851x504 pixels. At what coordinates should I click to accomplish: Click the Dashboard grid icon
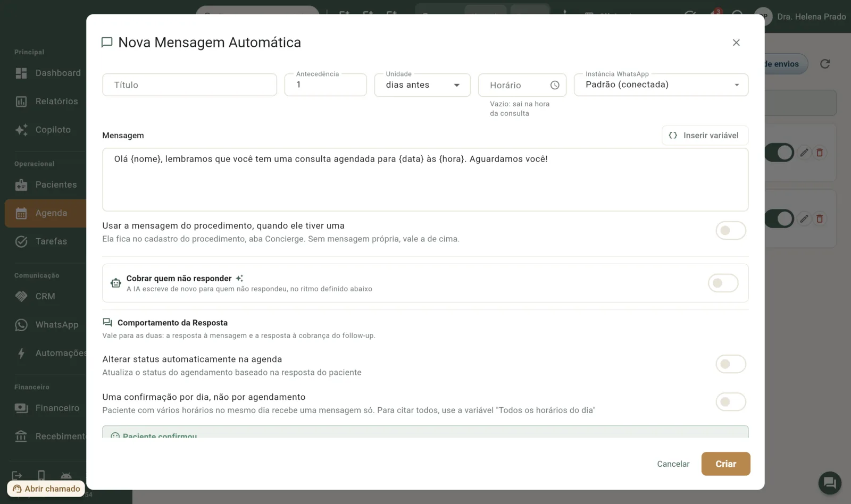click(x=21, y=73)
